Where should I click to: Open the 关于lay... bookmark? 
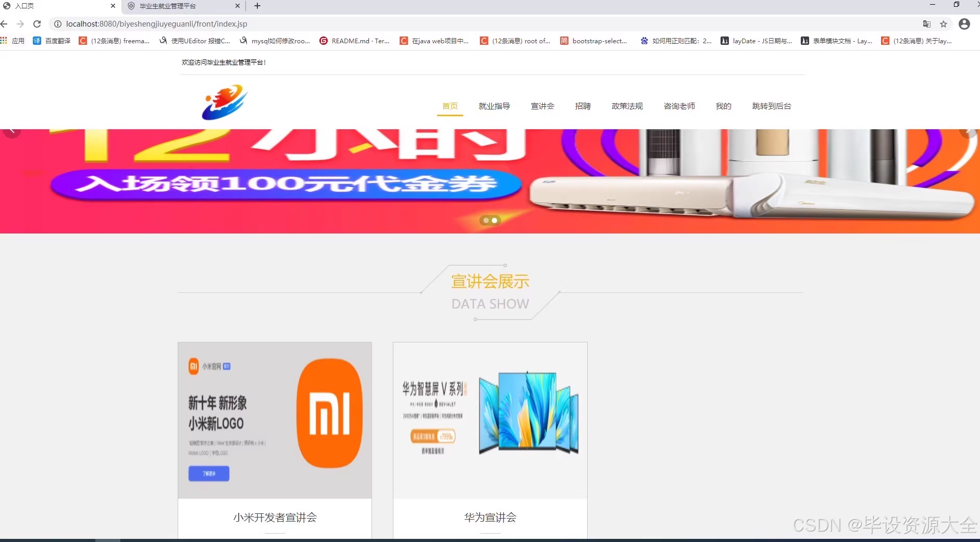(916, 41)
